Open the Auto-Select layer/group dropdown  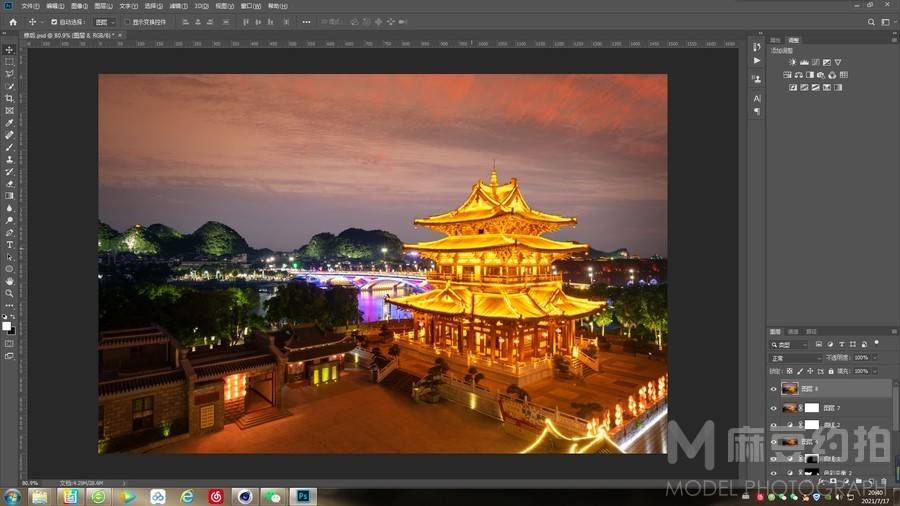(x=104, y=22)
